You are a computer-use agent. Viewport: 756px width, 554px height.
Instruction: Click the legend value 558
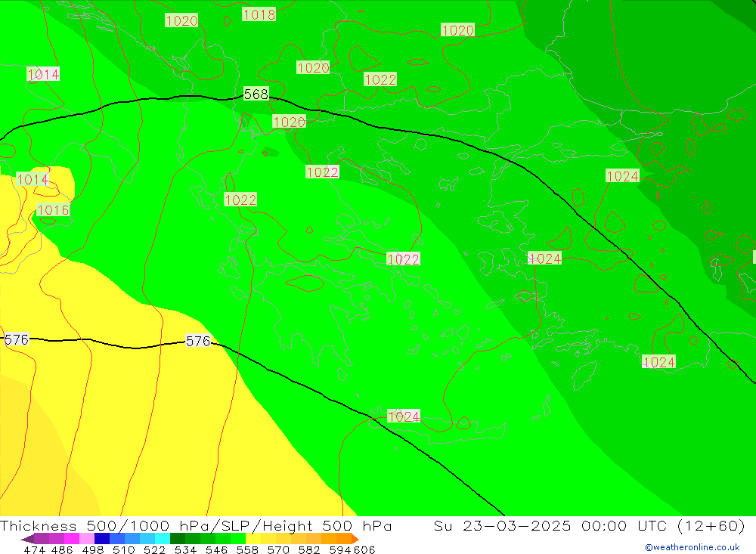[x=247, y=549]
